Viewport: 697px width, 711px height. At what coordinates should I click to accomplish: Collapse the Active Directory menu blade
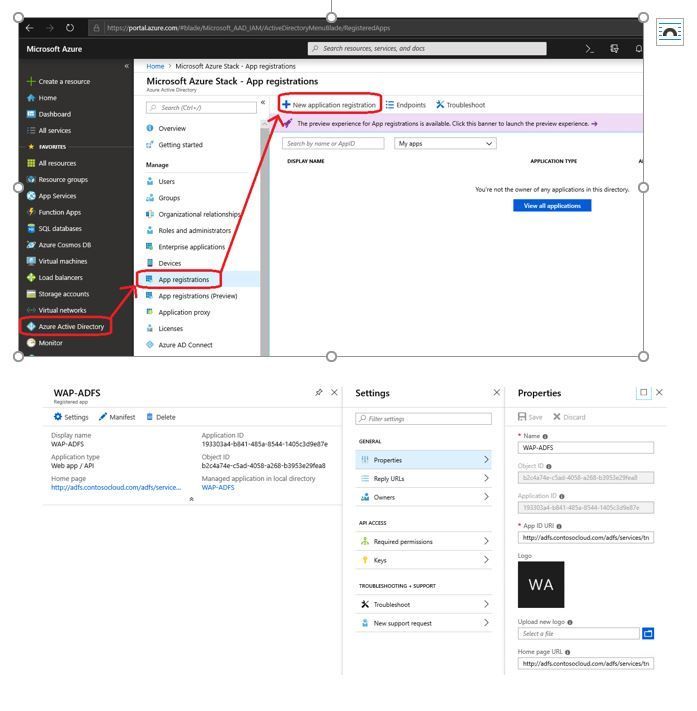(x=263, y=102)
